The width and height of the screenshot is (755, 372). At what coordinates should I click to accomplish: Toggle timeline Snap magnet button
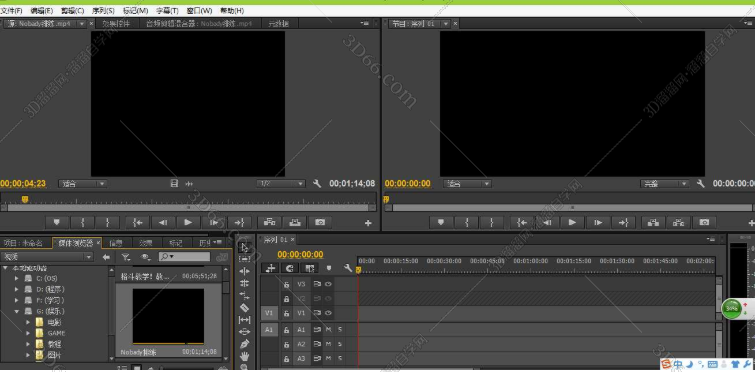click(289, 268)
